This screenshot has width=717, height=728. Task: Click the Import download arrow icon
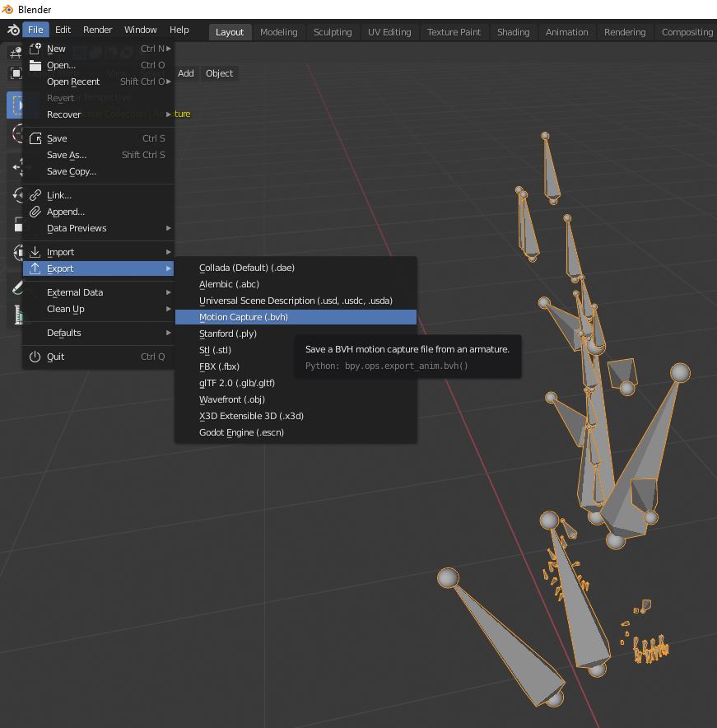35,252
